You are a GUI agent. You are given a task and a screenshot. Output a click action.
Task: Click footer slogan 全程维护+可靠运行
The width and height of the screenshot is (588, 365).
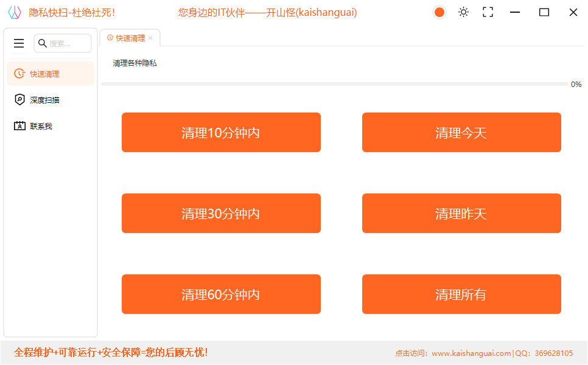55,352
